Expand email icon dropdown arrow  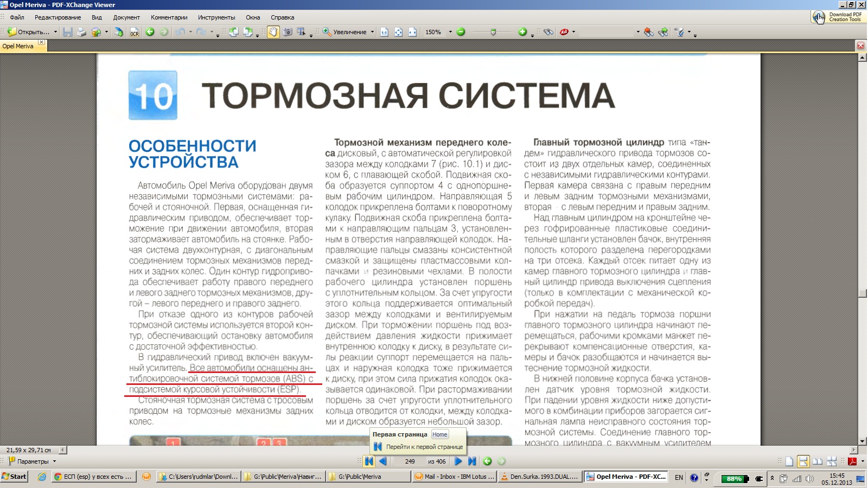pos(106,32)
